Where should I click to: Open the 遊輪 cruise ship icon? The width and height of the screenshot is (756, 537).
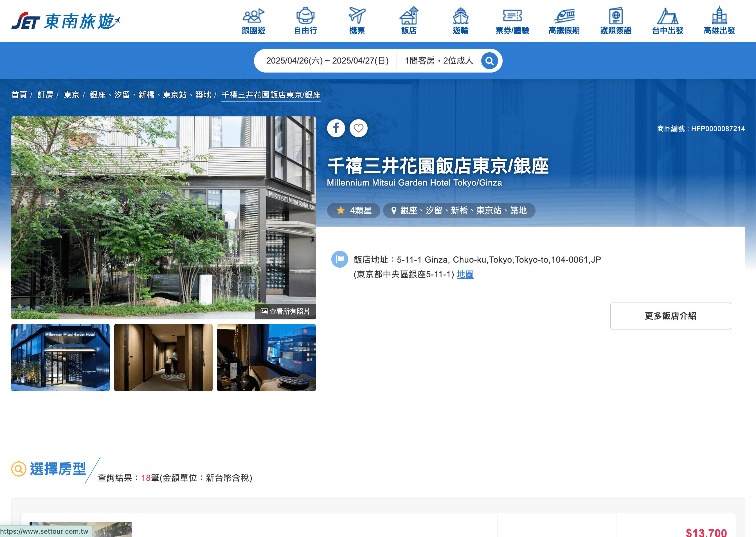[x=460, y=15]
